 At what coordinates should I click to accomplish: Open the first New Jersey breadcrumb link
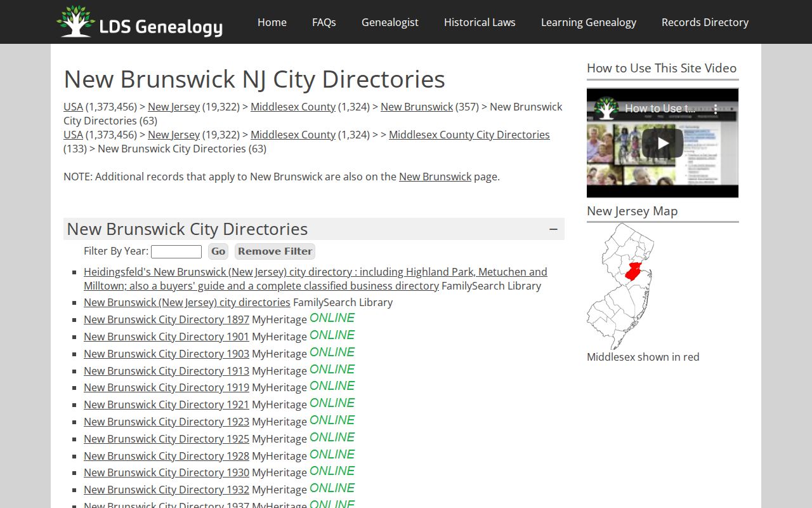(x=174, y=107)
